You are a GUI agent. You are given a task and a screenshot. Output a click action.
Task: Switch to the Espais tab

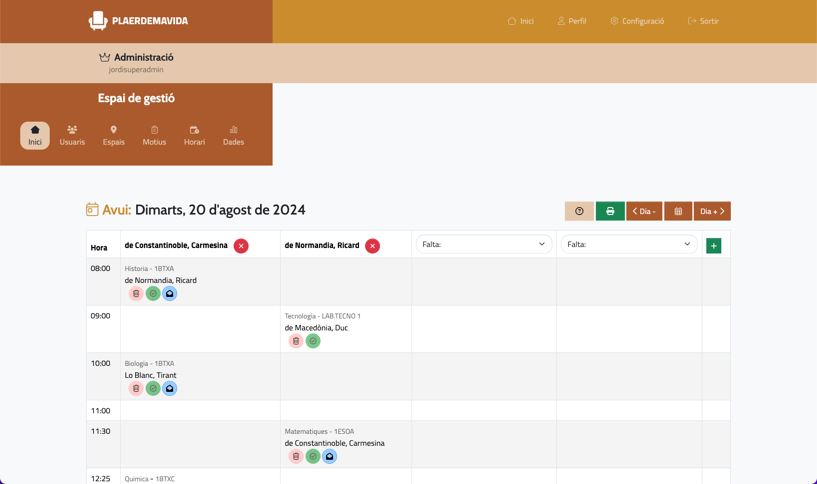[x=114, y=135]
